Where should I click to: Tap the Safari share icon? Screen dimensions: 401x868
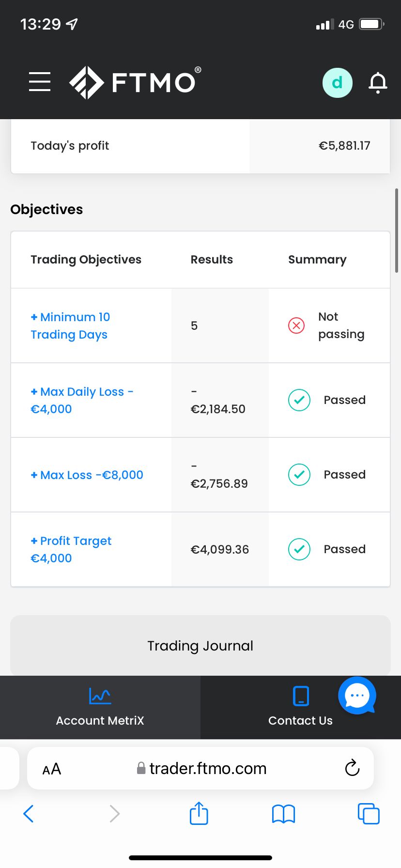(199, 813)
